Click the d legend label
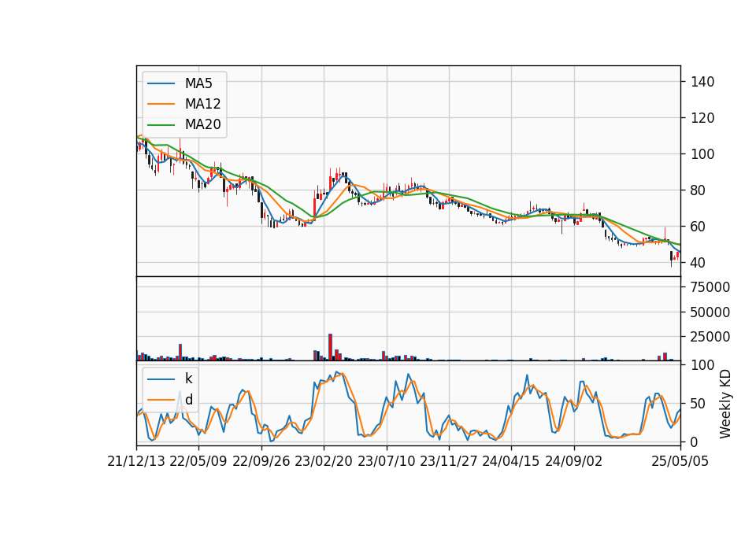The image size is (756, 543). 189,400
